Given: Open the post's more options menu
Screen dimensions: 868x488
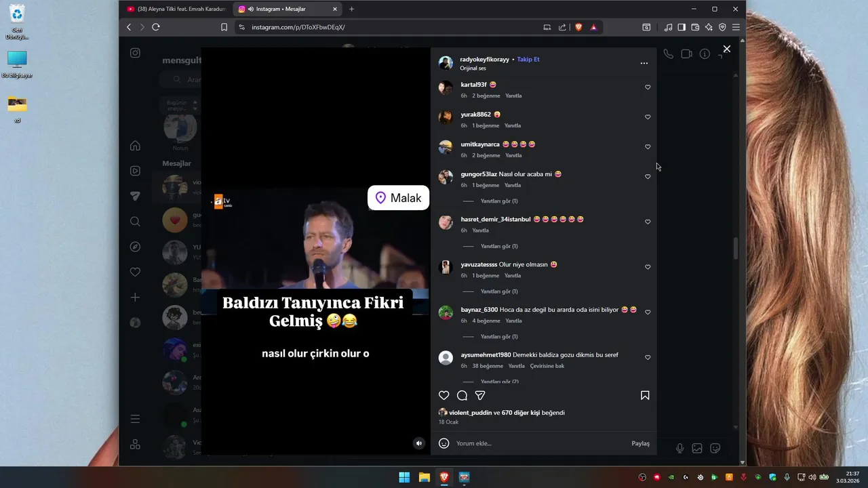Looking at the screenshot, I should click(644, 63).
